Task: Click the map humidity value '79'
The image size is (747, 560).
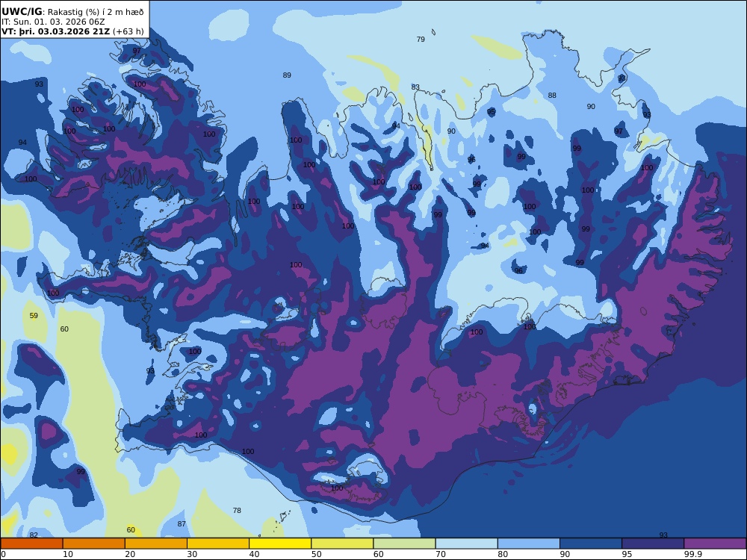Action: click(x=421, y=40)
